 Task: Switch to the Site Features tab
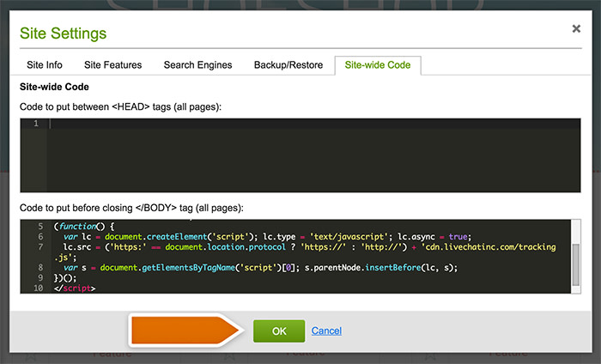click(x=112, y=65)
